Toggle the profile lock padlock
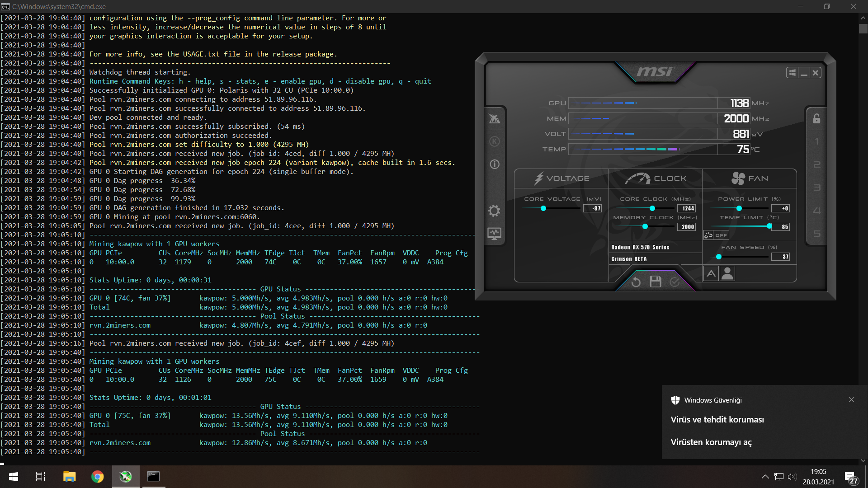 (x=816, y=119)
